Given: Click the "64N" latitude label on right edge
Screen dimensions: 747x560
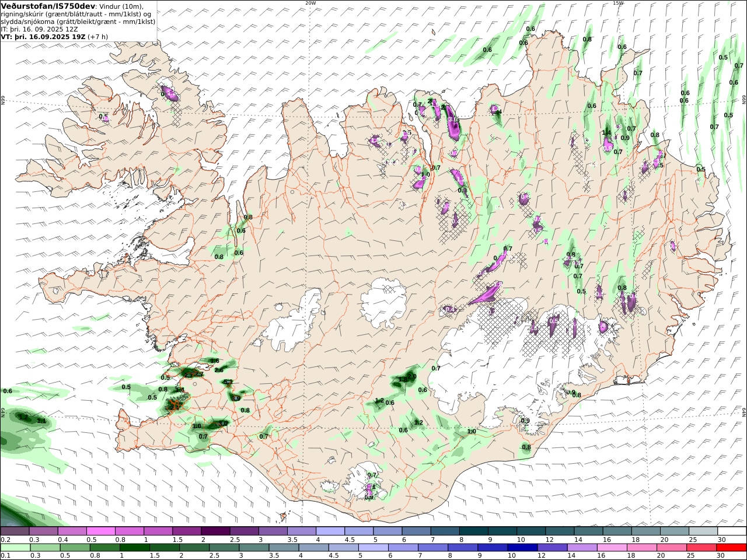Looking at the screenshot, I should click(744, 412).
